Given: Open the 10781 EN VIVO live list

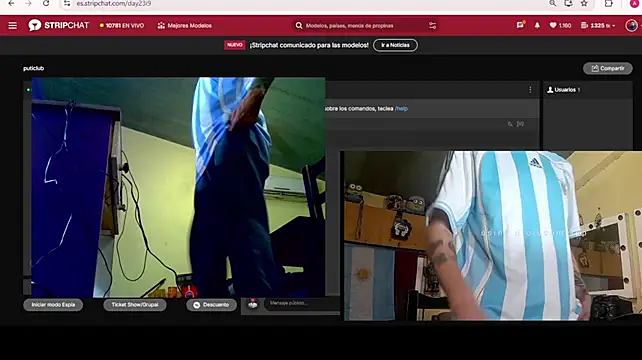Looking at the screenshot, I should coord(122,25).
